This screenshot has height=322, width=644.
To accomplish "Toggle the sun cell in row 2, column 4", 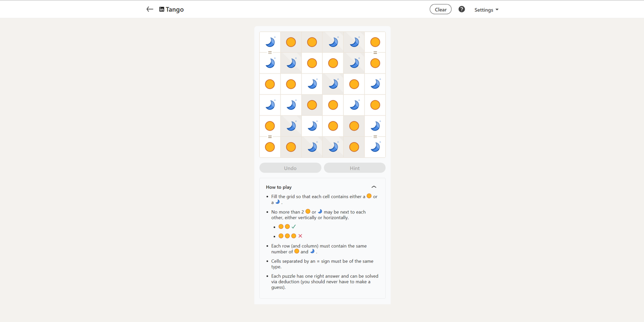I will point(333,63).
